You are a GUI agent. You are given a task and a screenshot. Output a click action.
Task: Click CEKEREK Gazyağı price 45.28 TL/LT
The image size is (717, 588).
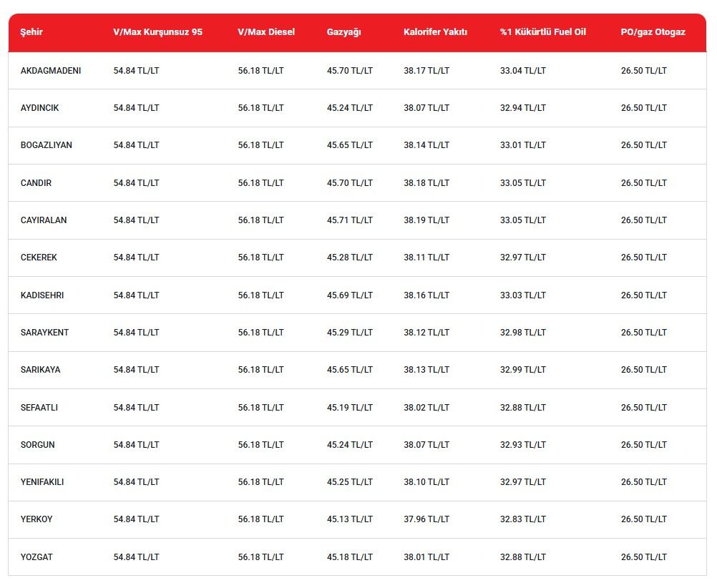(x=349, y=258)
